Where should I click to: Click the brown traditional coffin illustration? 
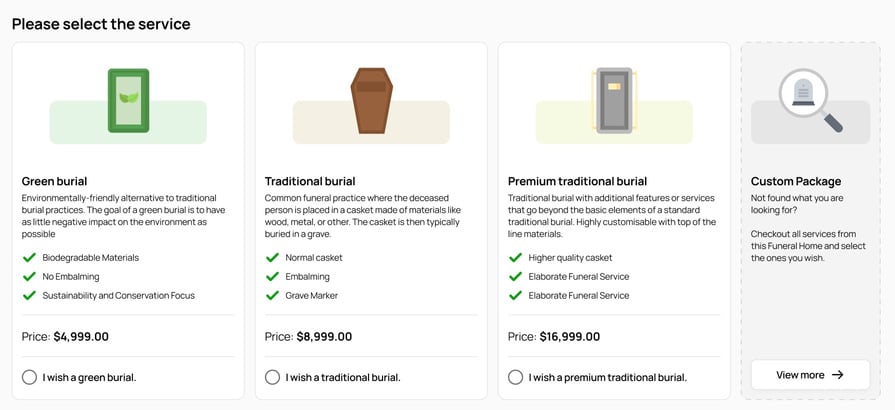371,101
